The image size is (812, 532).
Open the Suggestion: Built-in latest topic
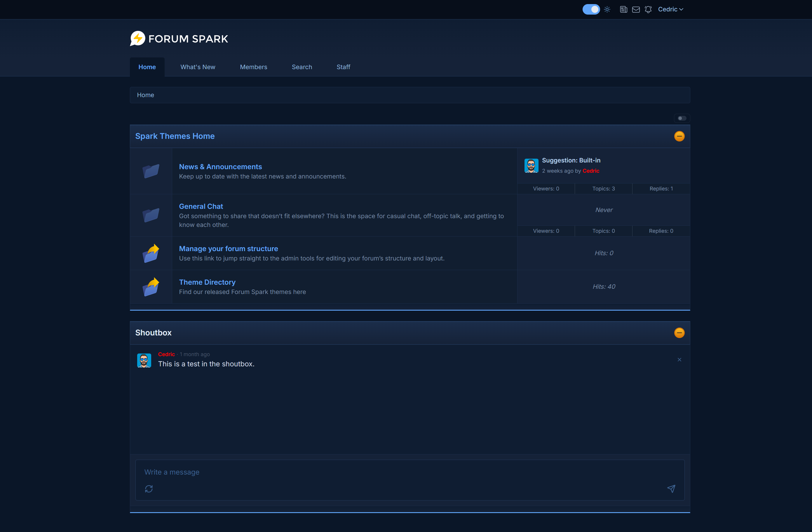click(x=571, y=160)
